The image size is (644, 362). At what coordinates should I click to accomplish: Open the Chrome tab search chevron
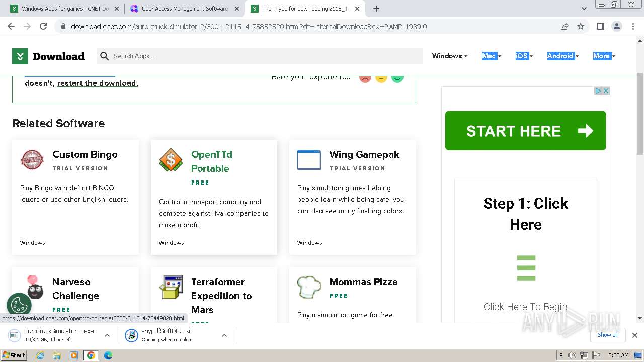click(584, 9)
